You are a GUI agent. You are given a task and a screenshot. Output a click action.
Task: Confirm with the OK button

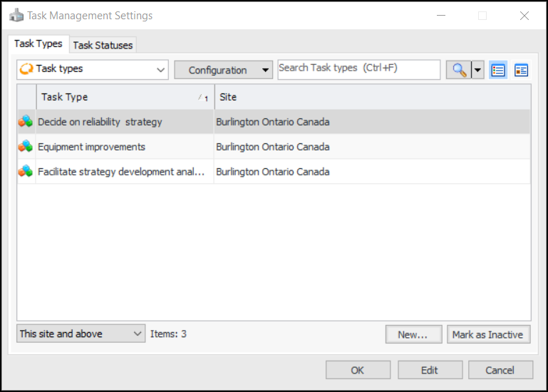(358, 370)
